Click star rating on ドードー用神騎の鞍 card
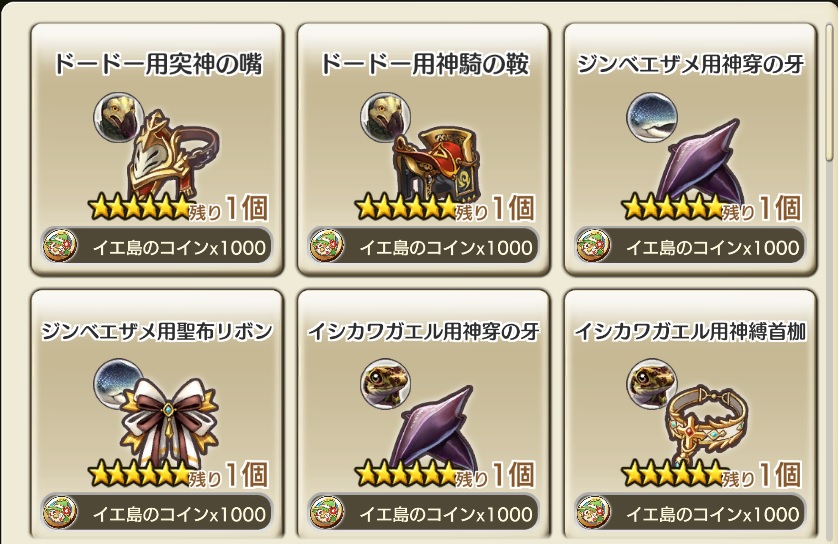Screen dimensions: 838x544 [x=406, y=207]
